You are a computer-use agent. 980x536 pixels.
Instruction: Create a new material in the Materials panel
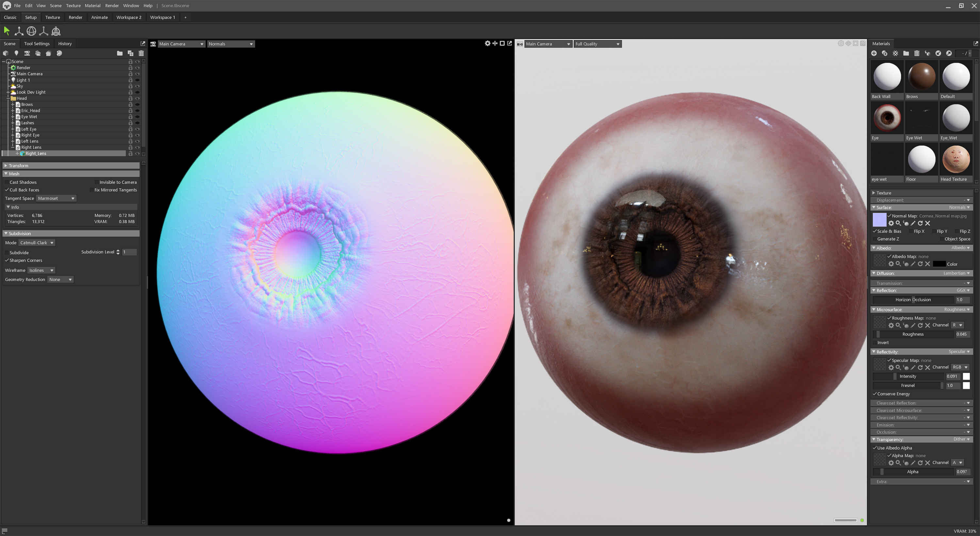click(874, 53)
